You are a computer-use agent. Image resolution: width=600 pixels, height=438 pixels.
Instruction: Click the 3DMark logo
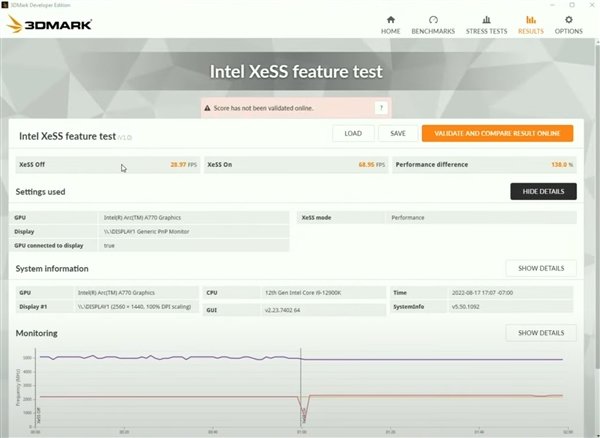(x=49, y=24)
